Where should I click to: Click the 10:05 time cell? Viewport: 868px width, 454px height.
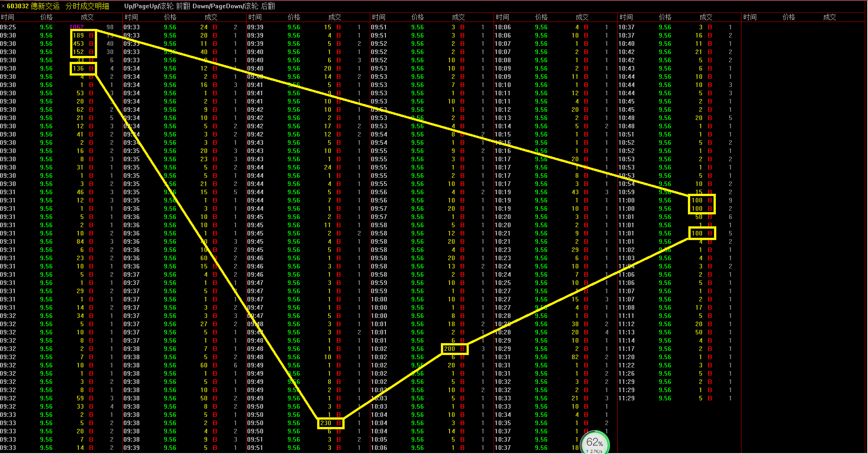379,439
